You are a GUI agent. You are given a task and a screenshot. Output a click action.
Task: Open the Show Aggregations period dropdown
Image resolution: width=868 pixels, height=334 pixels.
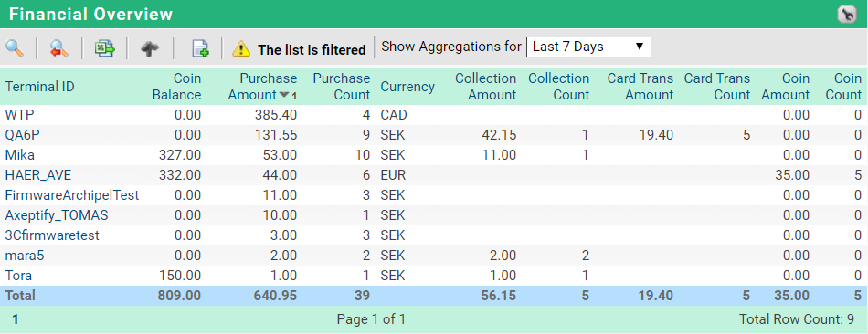coord(588,47)
